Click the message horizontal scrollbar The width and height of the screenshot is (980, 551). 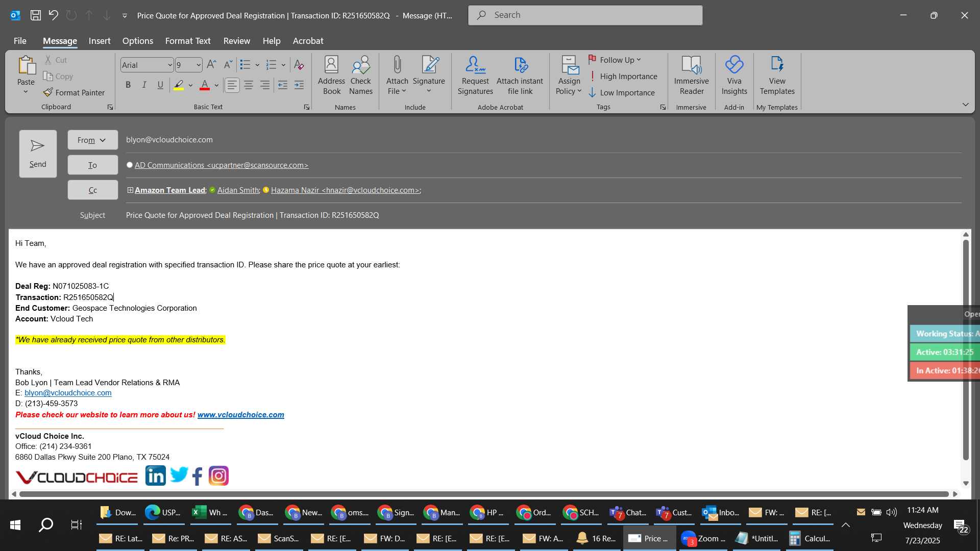click(x=484, y=494)
